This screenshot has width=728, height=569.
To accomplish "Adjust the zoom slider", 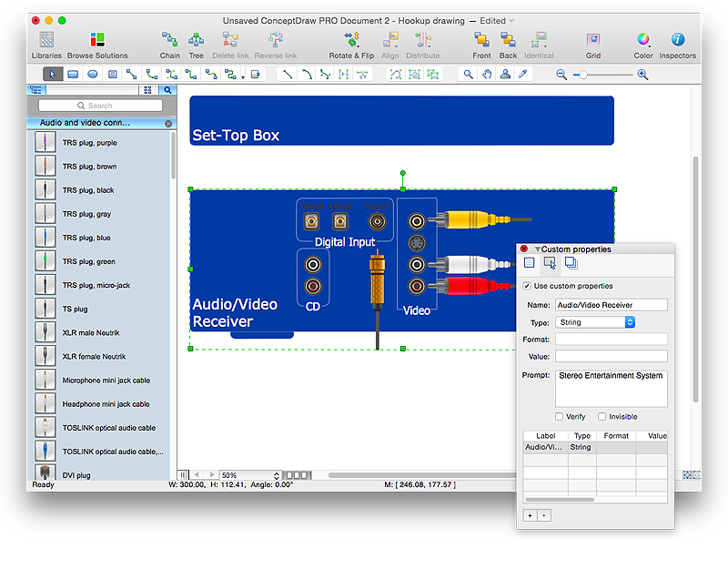I will click(x=582, y=75).
